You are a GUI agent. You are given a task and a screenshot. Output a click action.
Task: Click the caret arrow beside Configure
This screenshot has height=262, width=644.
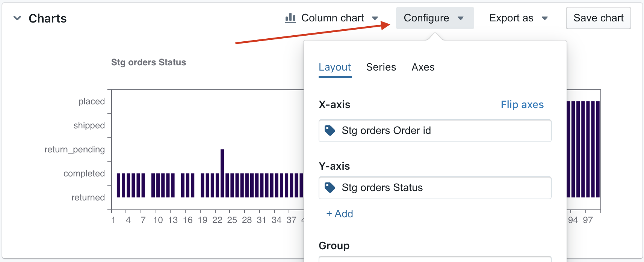pos(461,18)
